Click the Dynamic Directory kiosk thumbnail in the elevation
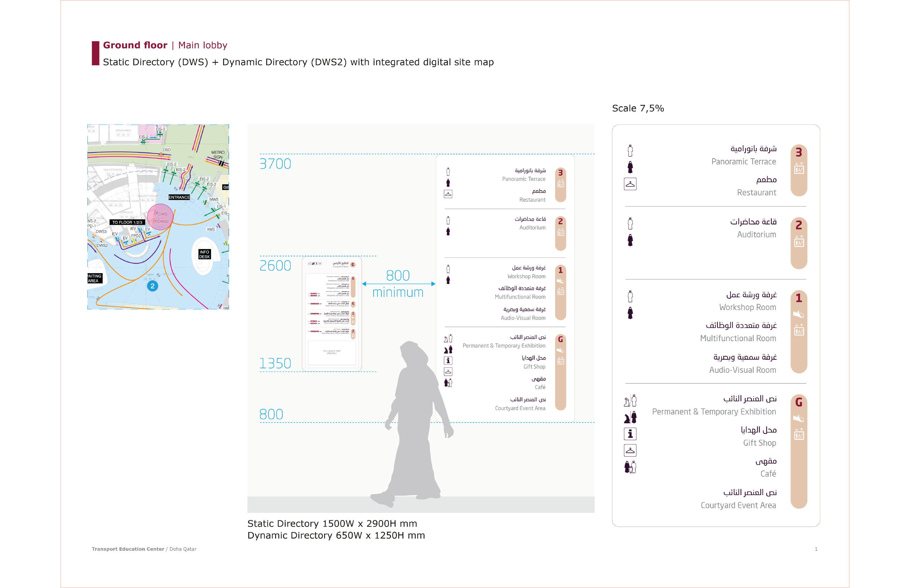 pyautogui.click(x=332, y=314)
